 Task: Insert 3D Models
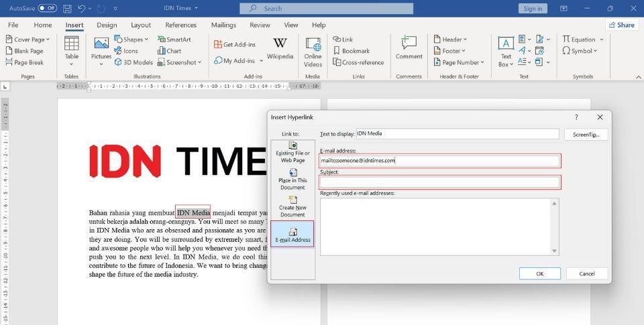[133, 62]
